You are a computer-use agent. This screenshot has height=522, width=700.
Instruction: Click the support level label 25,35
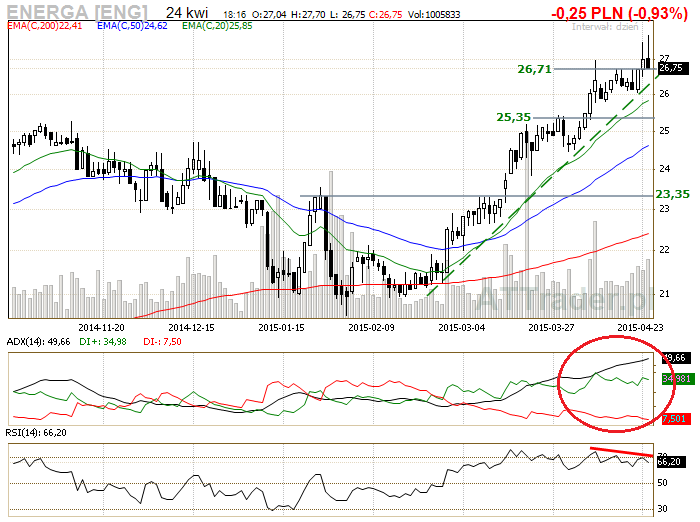(513, 117)
